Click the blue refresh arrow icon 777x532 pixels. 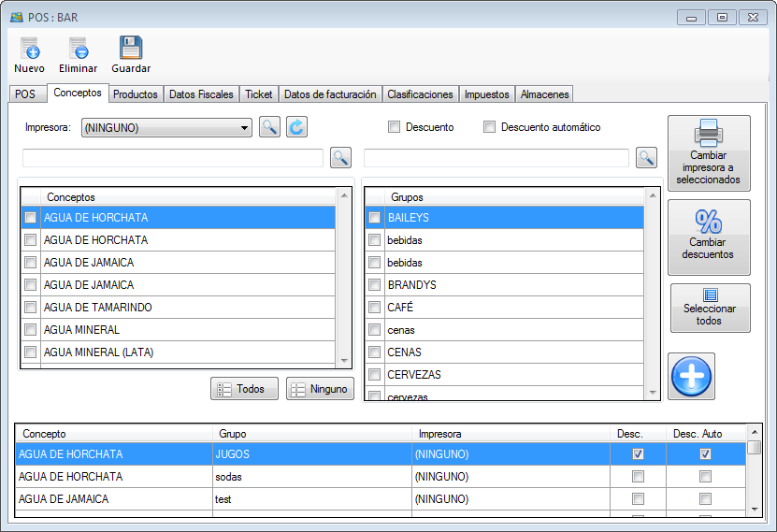pyautogui.click(x=296, y=127)
